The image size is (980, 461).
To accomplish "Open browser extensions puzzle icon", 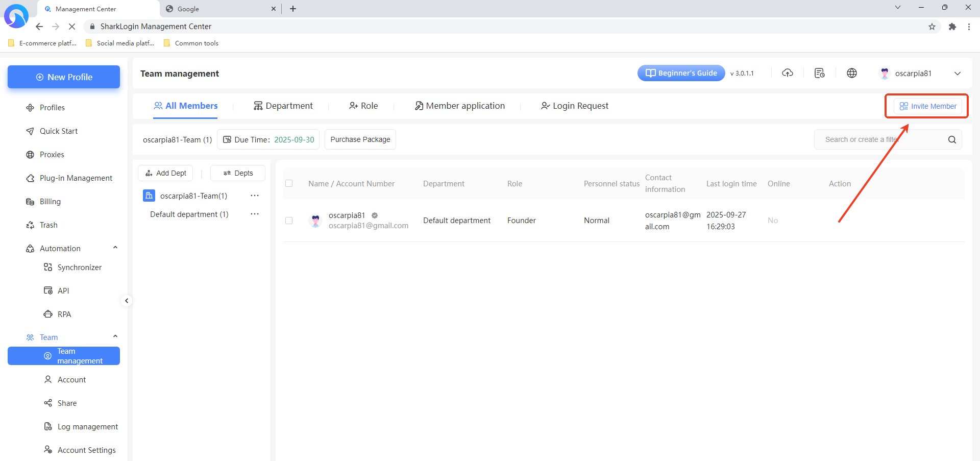I will coord(952,27).
